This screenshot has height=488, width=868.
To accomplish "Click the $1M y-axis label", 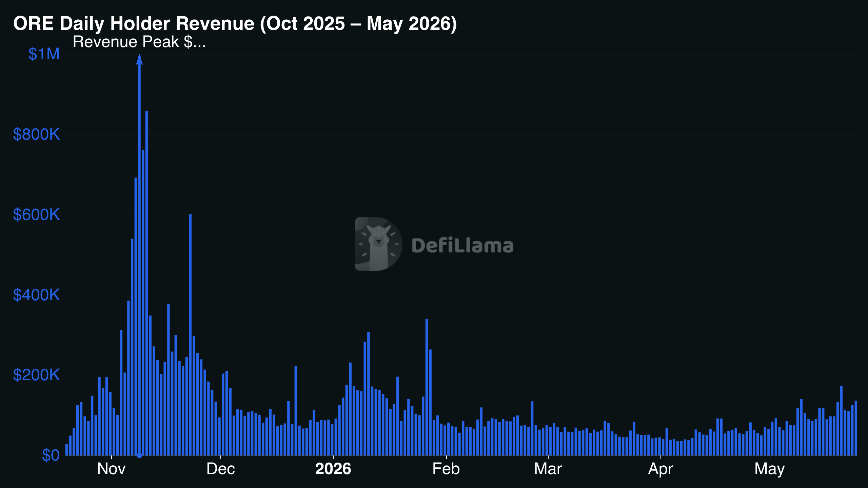I will (44, 54).
